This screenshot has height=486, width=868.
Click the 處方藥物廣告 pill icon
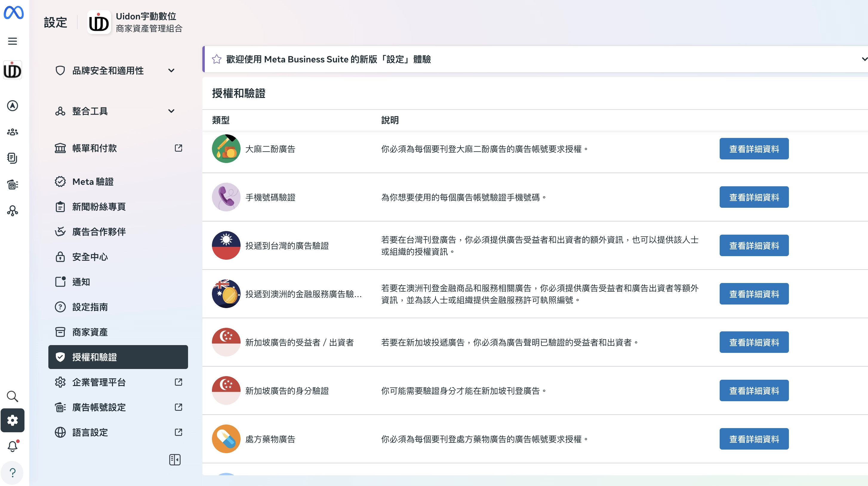click(226, 439)
